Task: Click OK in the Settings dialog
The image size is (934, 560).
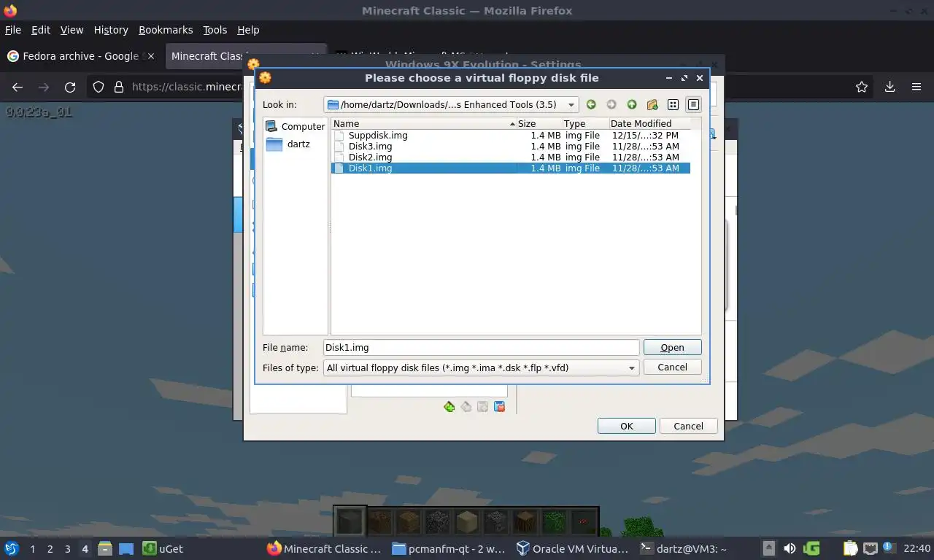Action: (x=626, y=427)
